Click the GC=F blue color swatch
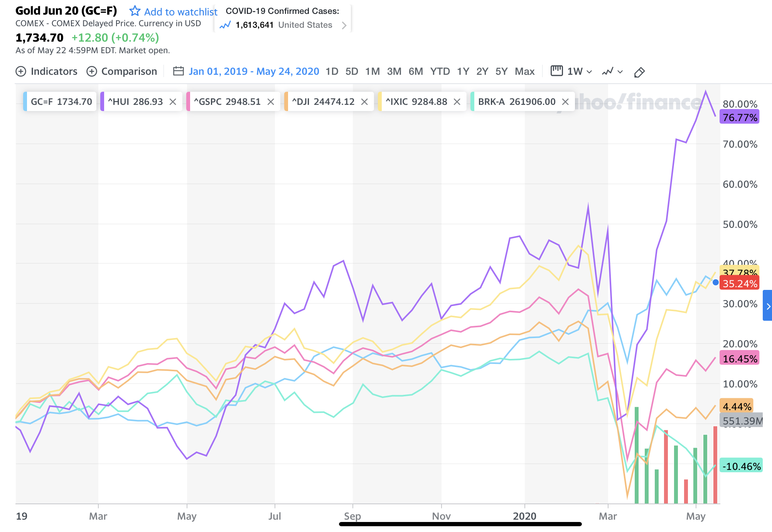The image size is (772, 532). (25, 102)
